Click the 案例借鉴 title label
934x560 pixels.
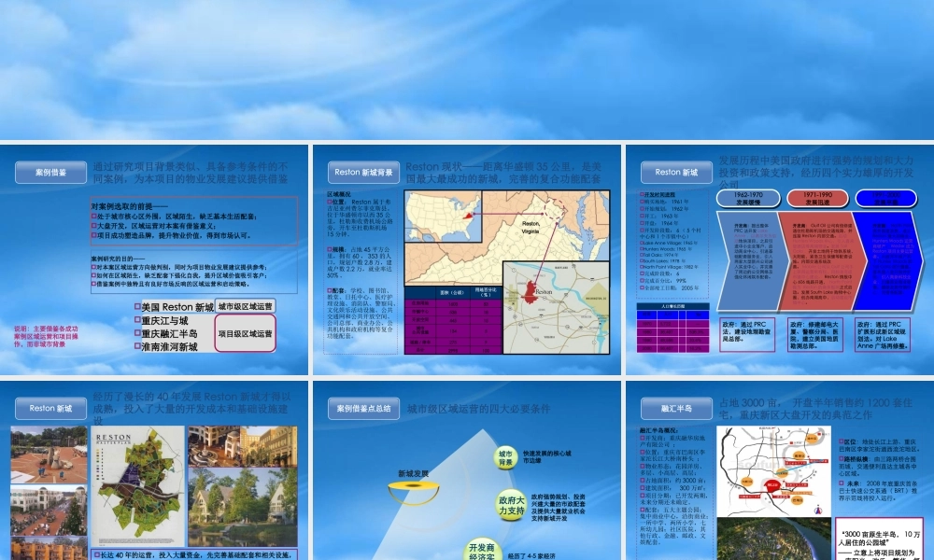(x=50, y=173)
